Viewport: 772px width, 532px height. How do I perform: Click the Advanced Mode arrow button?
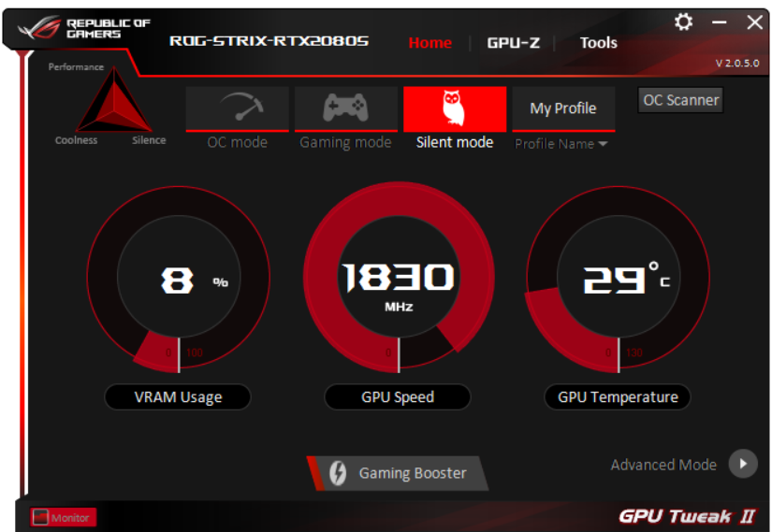(743, 464)
